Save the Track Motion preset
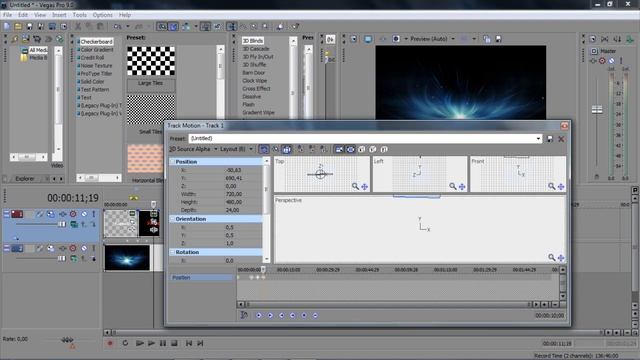Viewport: 640px width, 360px height. (x=550, y=139)
